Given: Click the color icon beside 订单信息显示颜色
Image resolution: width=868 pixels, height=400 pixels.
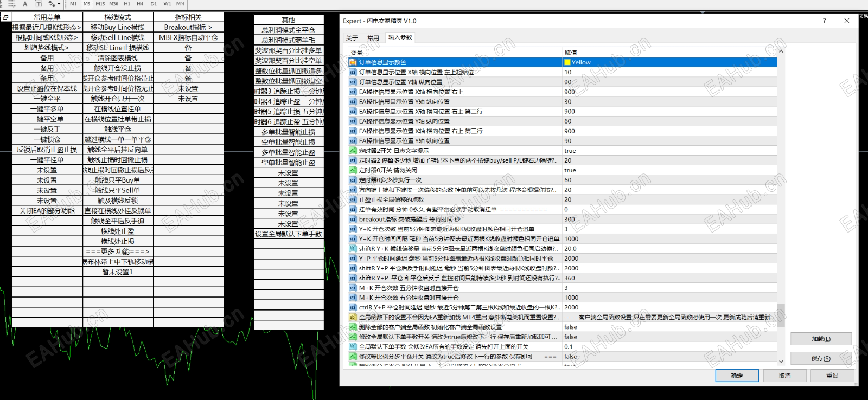Looking at the screenshot, I should point(353,62).
